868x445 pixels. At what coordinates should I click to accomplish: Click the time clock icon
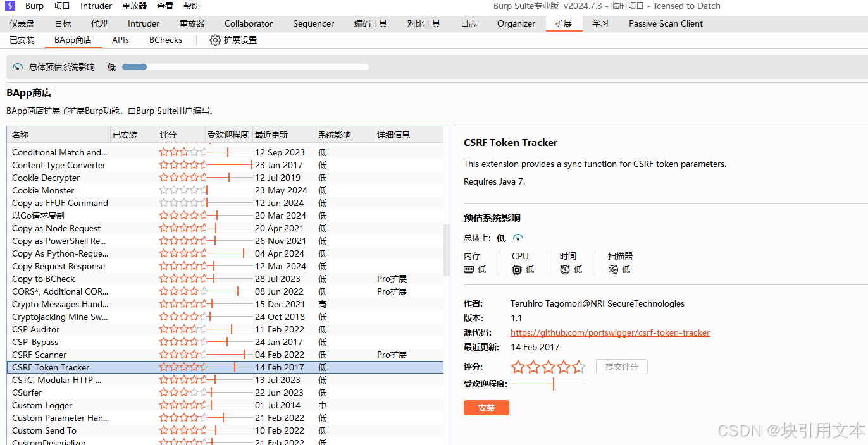pos(565,269)
